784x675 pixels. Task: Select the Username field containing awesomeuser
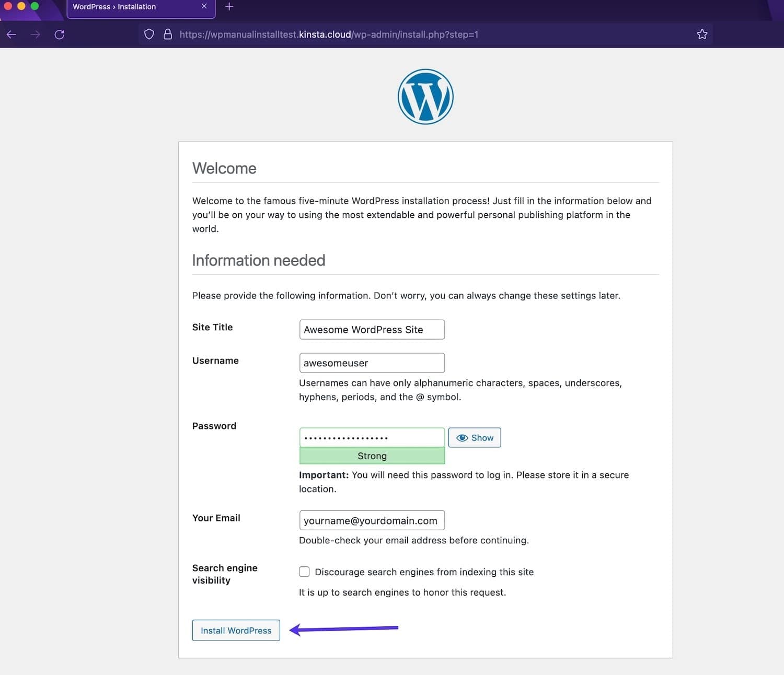372,363
